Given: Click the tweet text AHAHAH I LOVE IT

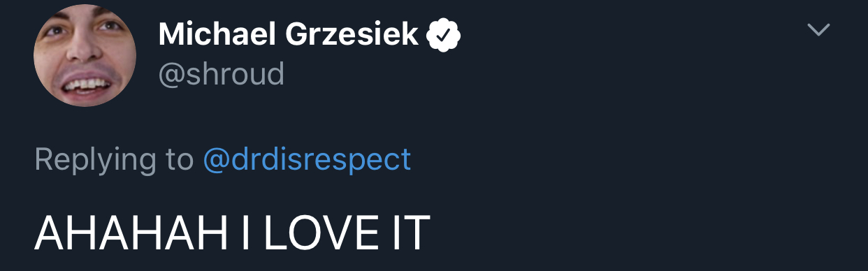Looking at the screenshot, I should [x=232, y=233].
